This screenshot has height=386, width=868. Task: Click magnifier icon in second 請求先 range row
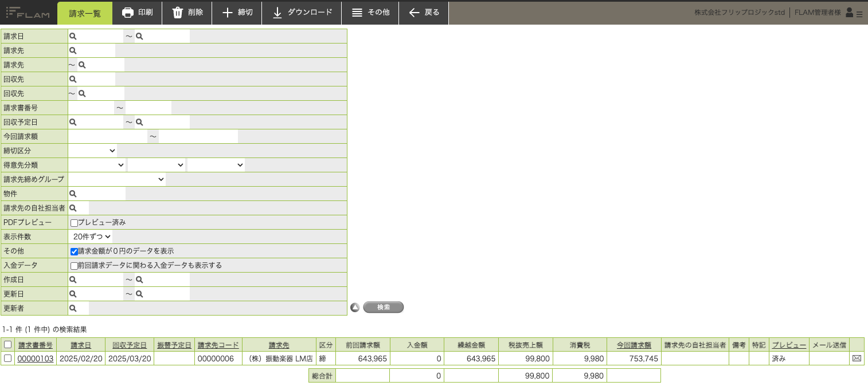click(82, 65)
